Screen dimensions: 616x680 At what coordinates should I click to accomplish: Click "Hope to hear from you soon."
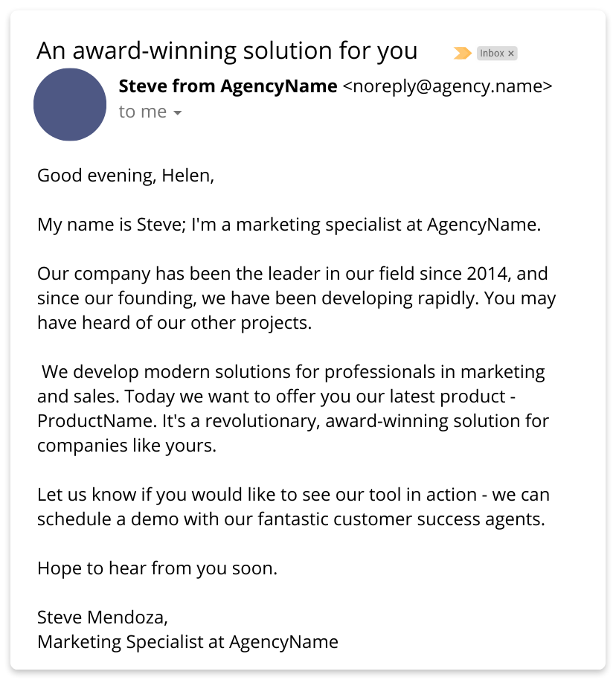158,568
